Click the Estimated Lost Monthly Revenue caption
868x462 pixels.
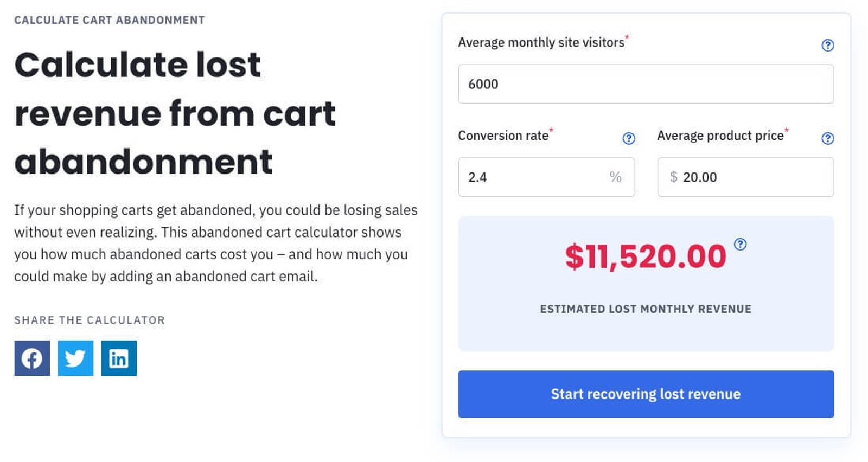pos(646,309)
